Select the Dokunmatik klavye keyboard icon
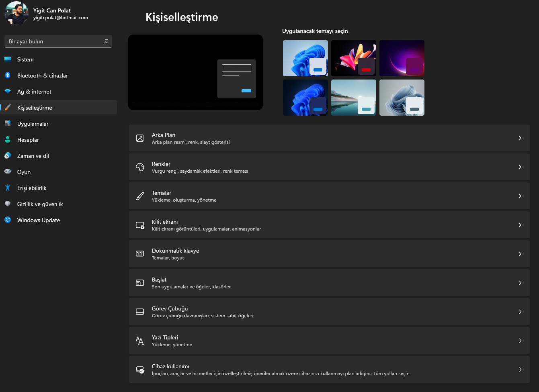Screen dimensions: 539x392 [139, 253]
